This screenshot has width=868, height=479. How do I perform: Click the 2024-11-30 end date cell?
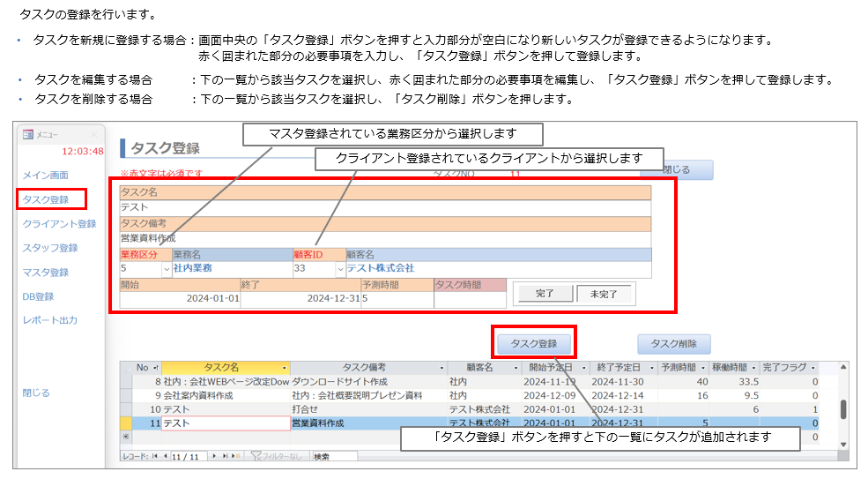pos(623,382)
